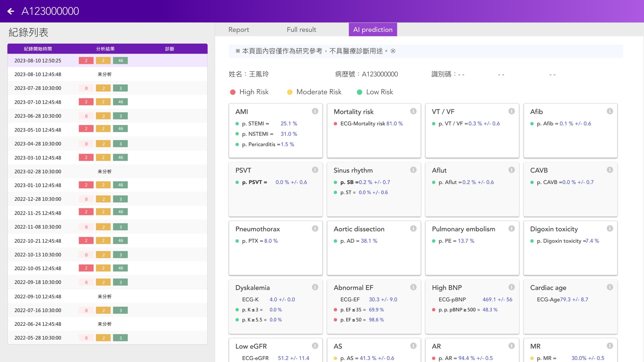Screen dimensions: 644x362
Task: Click the 分析結果 column header
Action: 105,49
